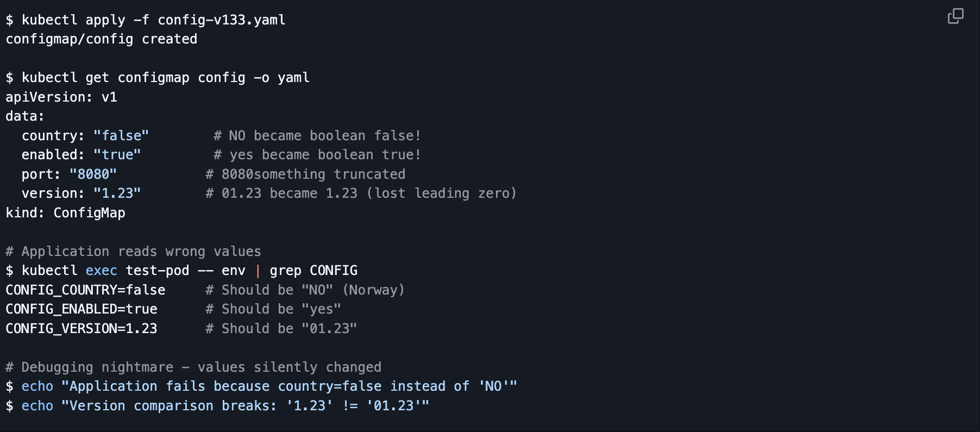The height and width of the screenshot is (432, 980).
Task: Click the 'Version comparison breaks' echo string
Action: tap(245, 406)
